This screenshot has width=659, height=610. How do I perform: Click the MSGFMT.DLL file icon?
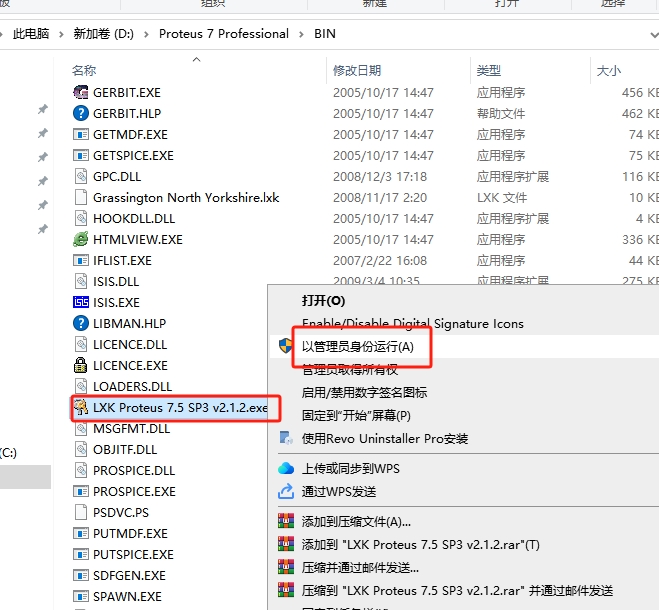(x=81, y=428)
